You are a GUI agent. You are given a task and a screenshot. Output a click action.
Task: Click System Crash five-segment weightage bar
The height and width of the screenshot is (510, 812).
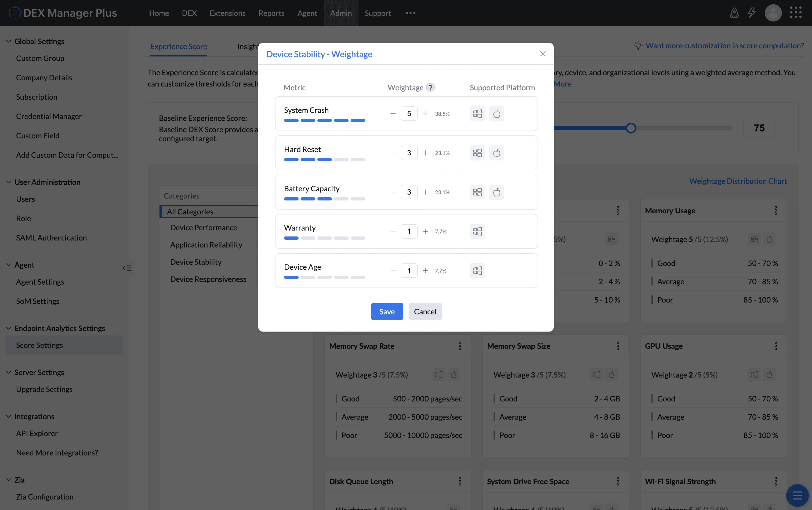[324, 120]
